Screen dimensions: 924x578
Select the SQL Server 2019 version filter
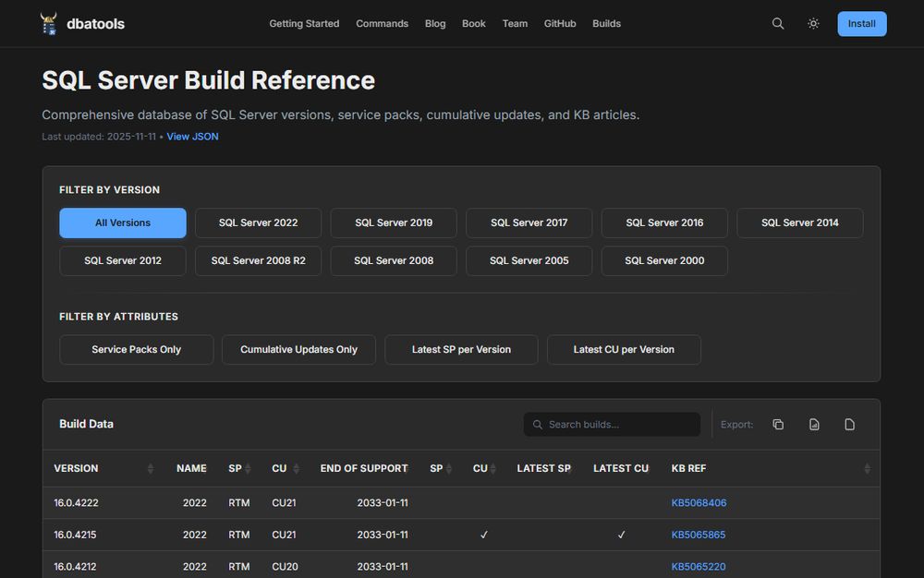pyautogui.click(x=393, y=223)
